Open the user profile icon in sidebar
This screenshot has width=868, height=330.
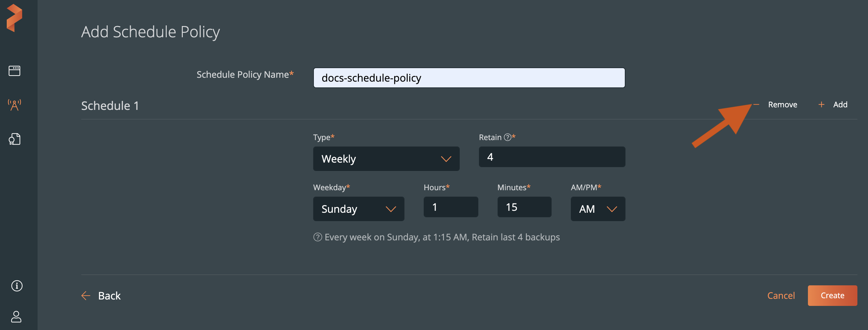pos(16,317)
